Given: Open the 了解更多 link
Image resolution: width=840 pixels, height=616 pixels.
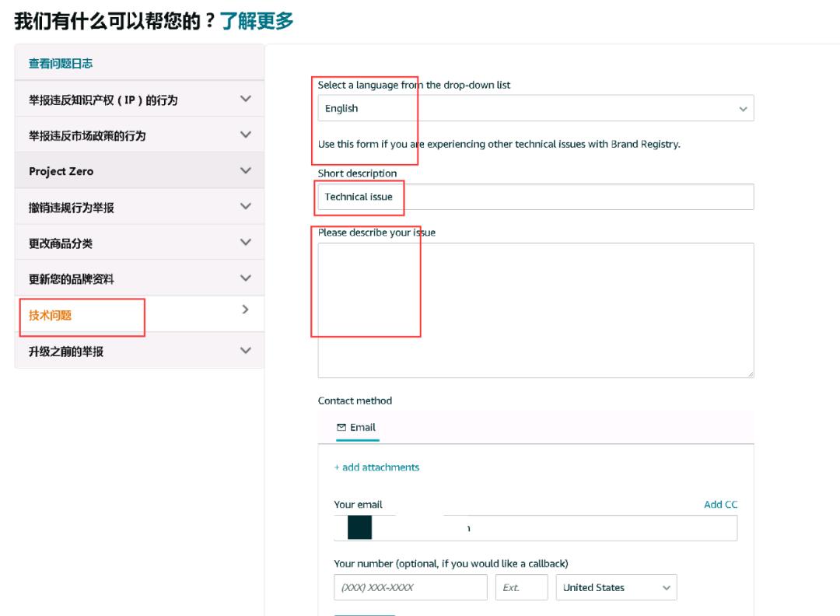Looking at the screenshot, I should pyautogui.click(x=257, y=21).
